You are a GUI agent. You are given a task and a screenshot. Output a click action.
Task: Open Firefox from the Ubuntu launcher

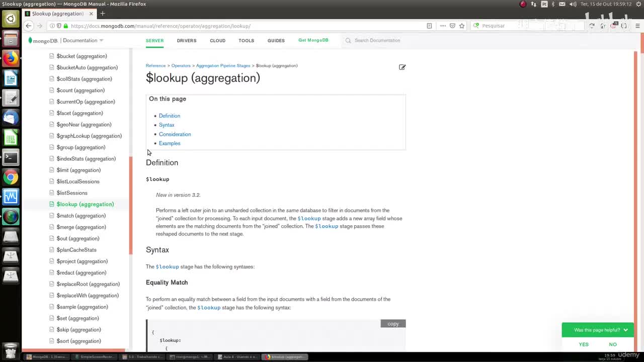point(11,58)
